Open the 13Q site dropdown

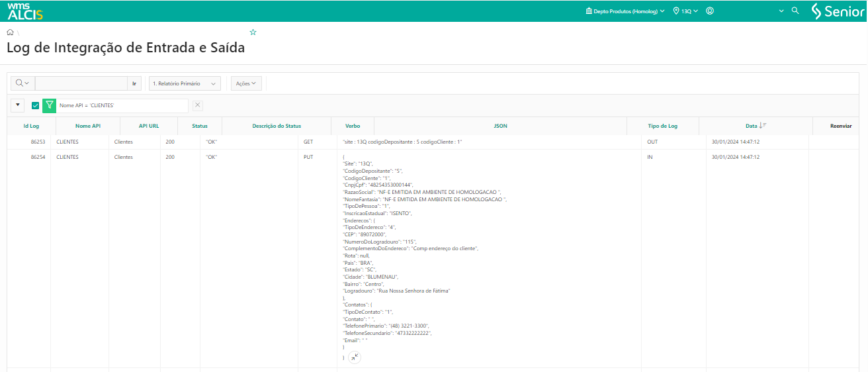point(685,11)
